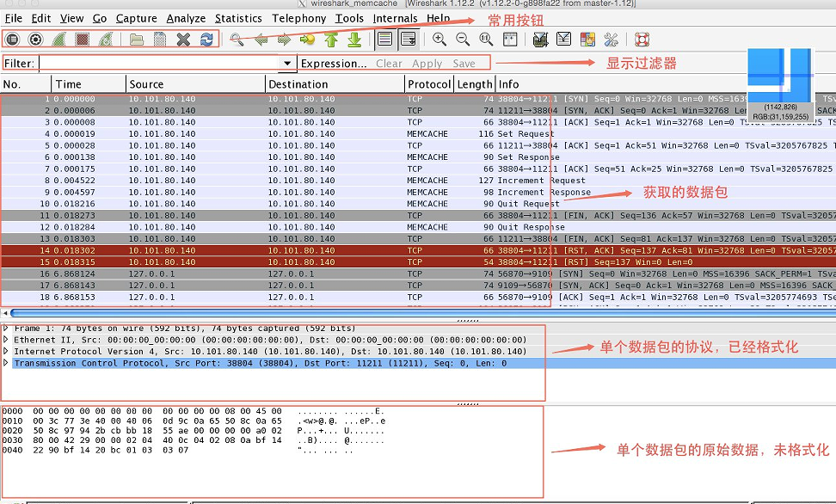This screenshot has height=504, width=836.
Task: Toggle packet list colorization
Action: coord(385,40)
